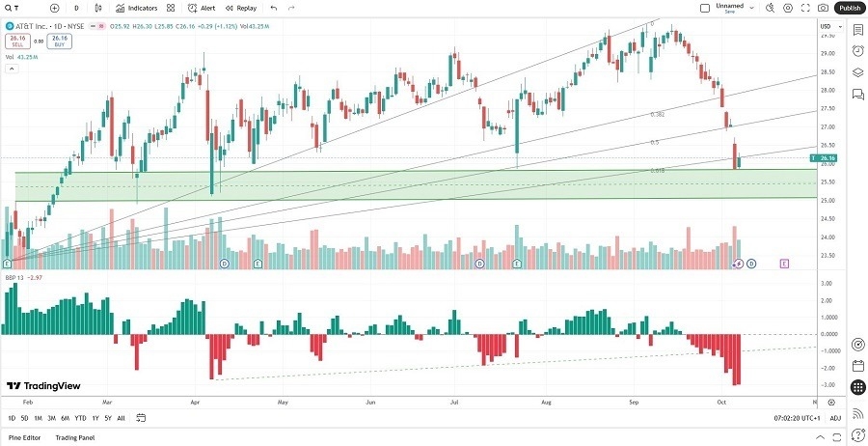The width and height of the screenshot is (868, 446).
Task: Create a new price Alert
Action: point(201,8)
